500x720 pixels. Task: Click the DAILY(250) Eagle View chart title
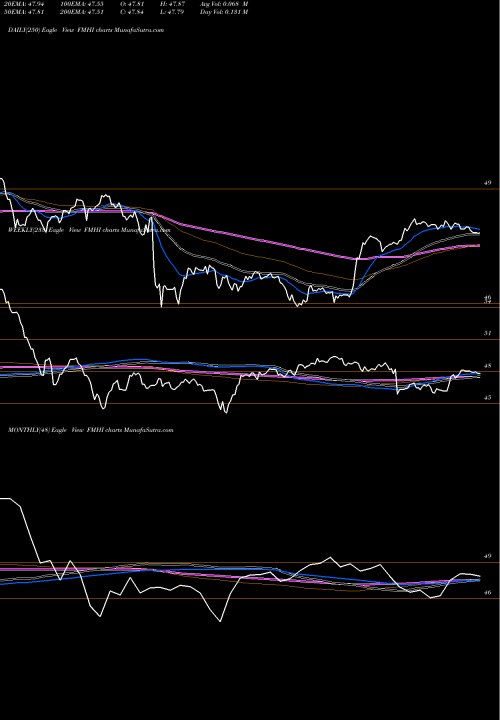pyautogui.click(x=86, y=30)
